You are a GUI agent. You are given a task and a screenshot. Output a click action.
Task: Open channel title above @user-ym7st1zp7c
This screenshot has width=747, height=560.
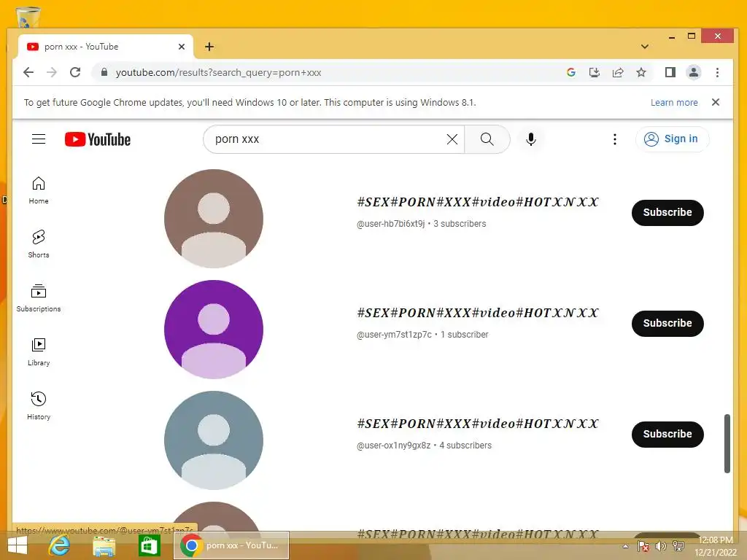pyautogui.click(x=477, y=314)
